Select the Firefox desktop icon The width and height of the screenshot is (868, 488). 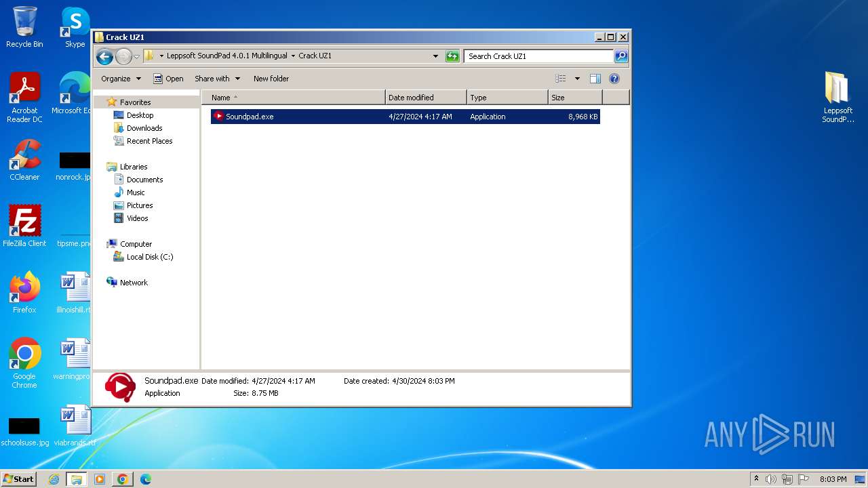24,292
